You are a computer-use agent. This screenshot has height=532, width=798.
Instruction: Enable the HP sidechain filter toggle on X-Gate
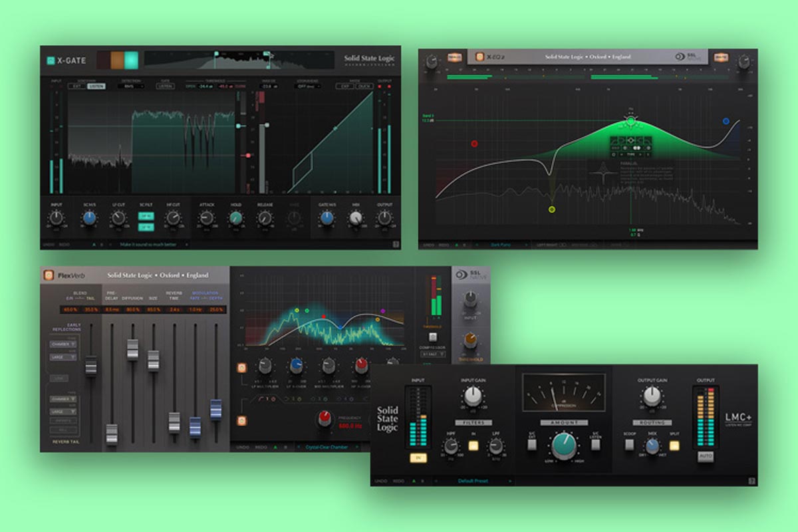[x=146, y=215]
